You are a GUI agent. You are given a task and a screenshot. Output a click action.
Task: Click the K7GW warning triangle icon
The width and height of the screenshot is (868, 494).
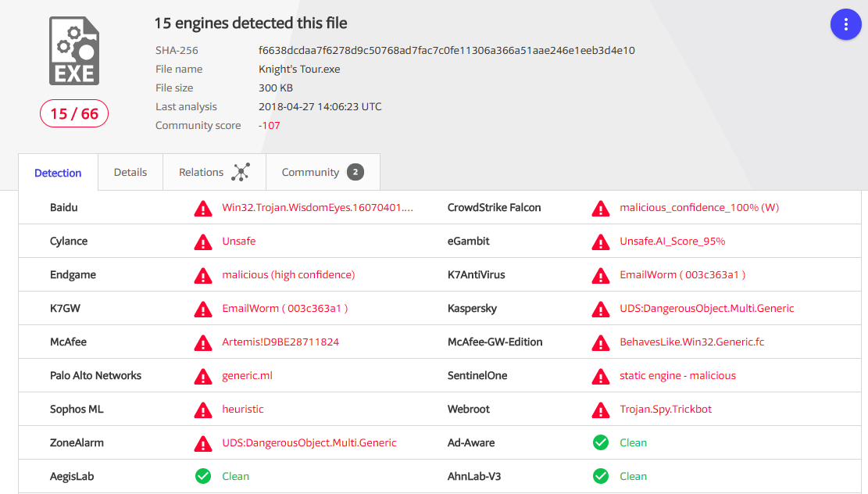[203, 309]
